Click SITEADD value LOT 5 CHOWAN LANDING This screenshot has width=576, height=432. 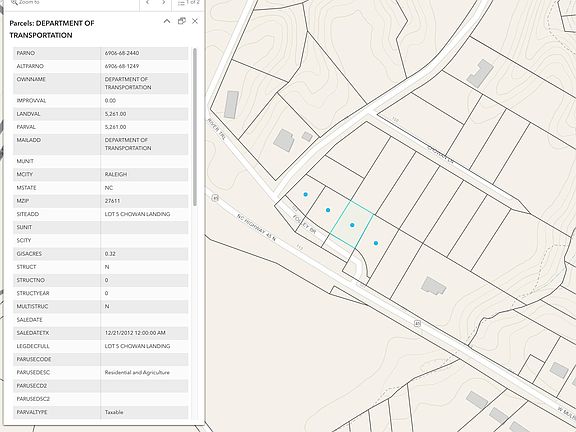137,214
